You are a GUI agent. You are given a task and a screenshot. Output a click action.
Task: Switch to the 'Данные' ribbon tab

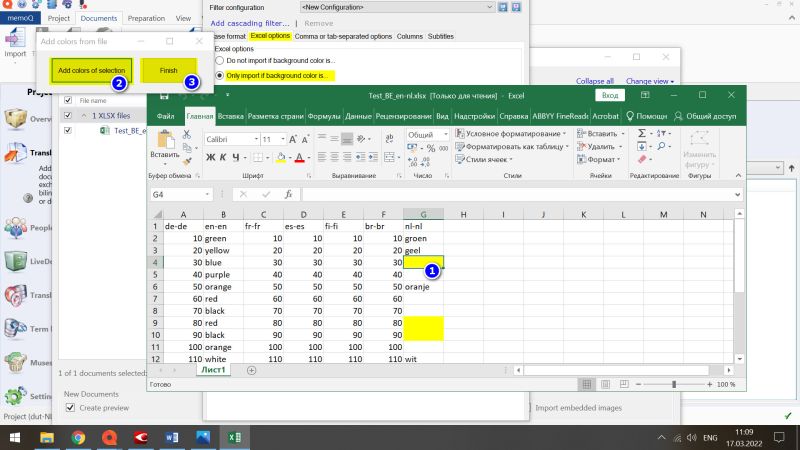[358, 116]
